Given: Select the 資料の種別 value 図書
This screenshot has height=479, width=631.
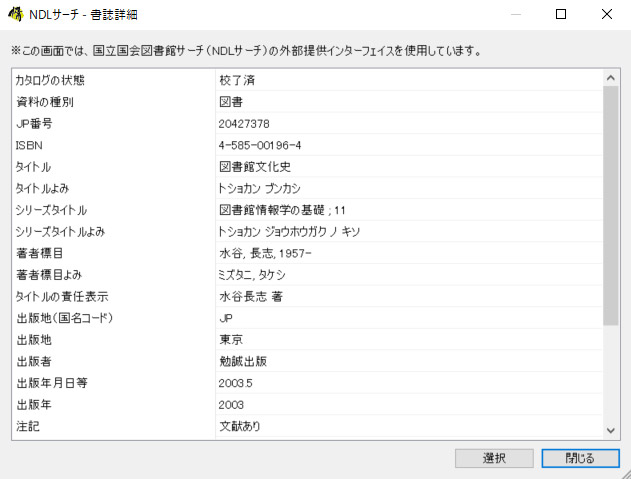Looking at the screenshot, I should click(x=231, y=102).
